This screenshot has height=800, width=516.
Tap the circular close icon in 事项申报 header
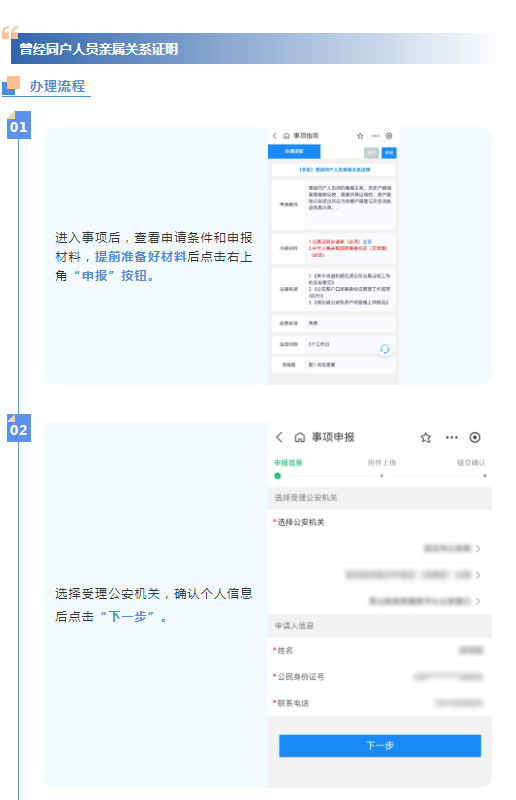pyautogui.click(x=475, y=437)
